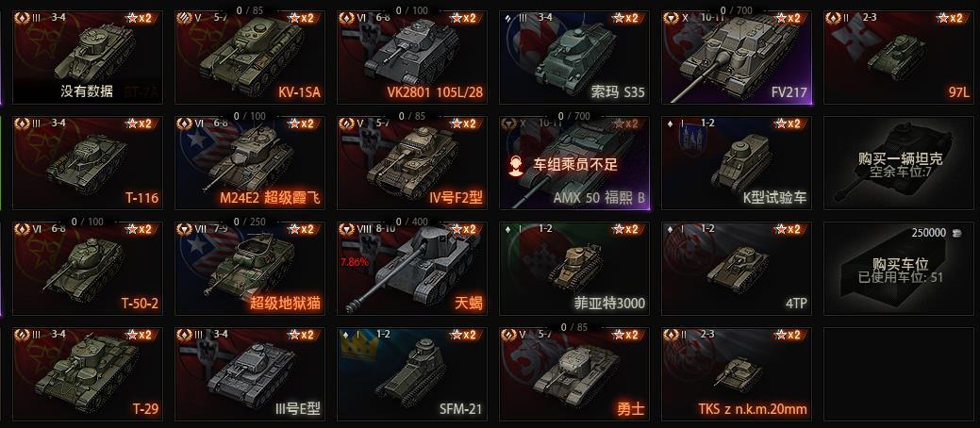This screenshot has width=980, height=428.
Task: Click 购买车位 slot purchase button
Action: 899,268
